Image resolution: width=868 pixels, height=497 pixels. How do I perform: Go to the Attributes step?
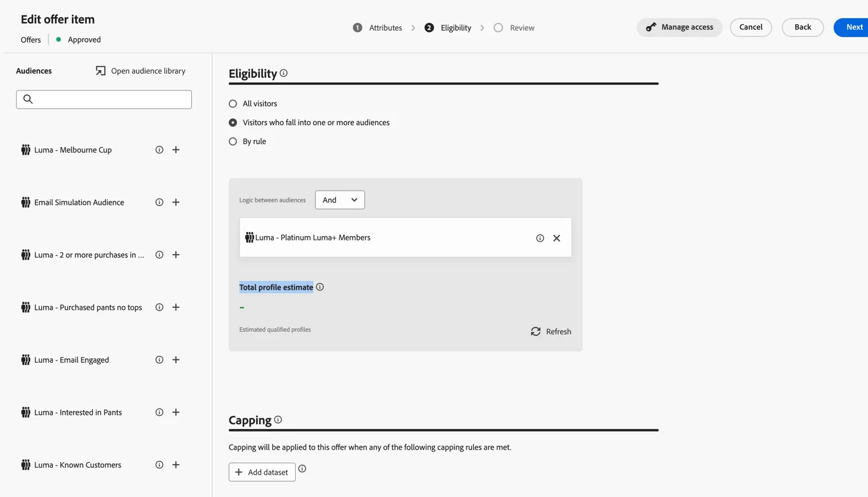378,28
